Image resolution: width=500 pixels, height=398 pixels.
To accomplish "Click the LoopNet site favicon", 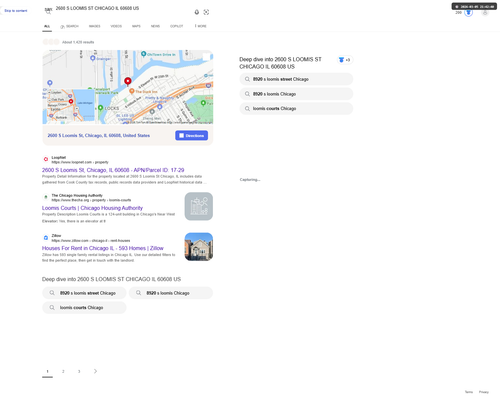I will (46, 159).
